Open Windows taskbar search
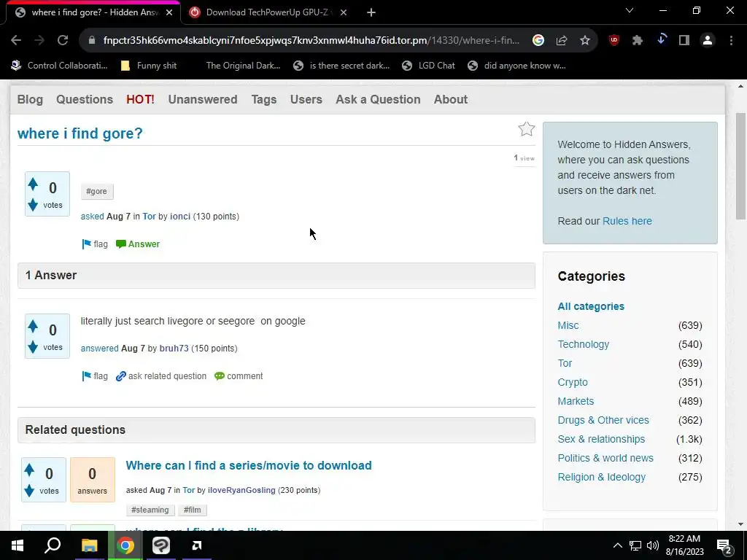The width and height of the screenshot is (747, 560). tap(53, 545)
